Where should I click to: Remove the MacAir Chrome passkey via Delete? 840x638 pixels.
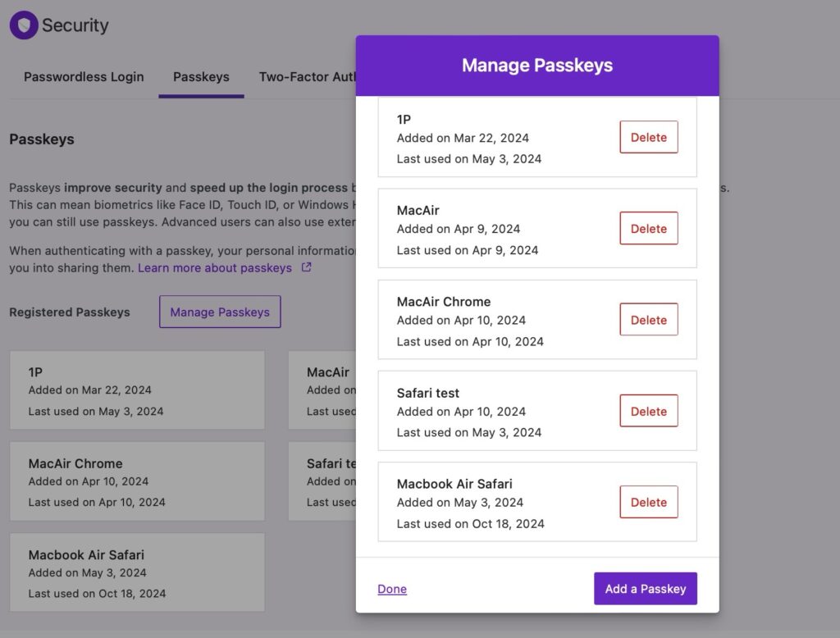coord(648,320)
